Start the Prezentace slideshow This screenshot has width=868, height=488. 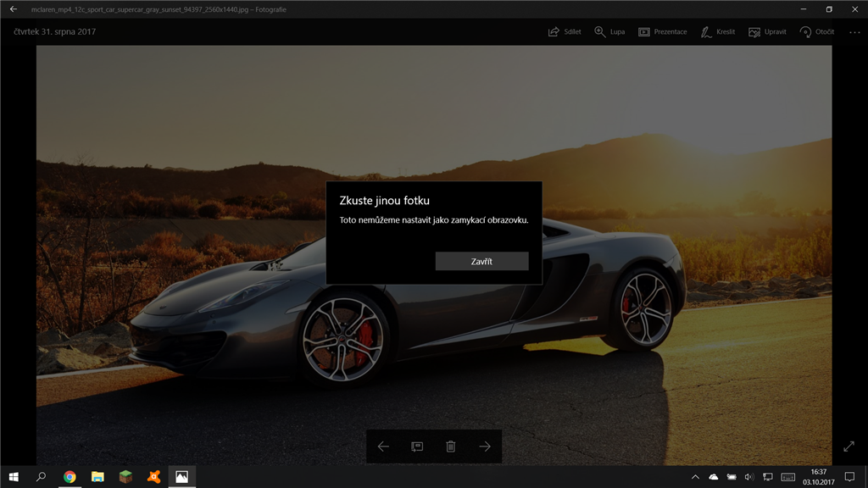[x=662, y=32]
